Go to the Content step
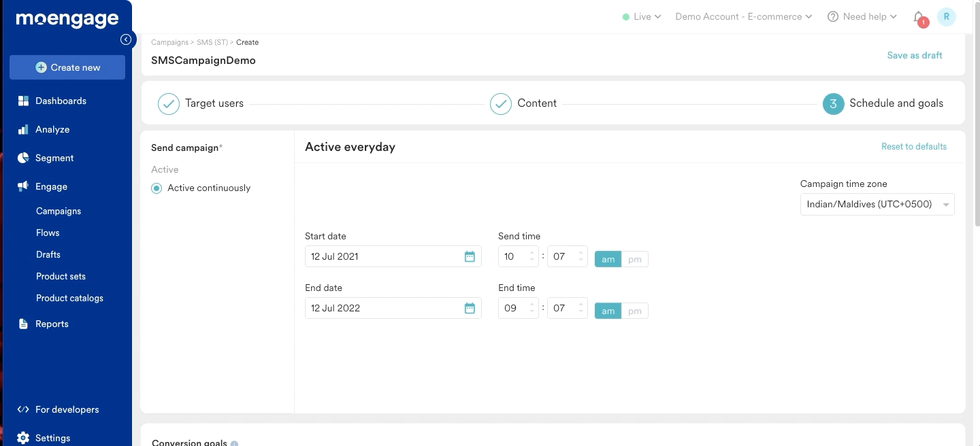980x446 pixels. coord(523,103)
